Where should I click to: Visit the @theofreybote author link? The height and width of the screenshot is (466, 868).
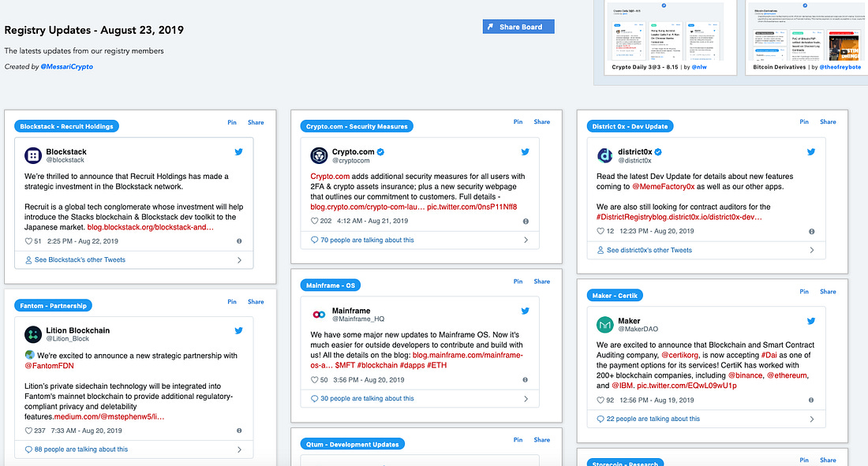pos(840,67)
